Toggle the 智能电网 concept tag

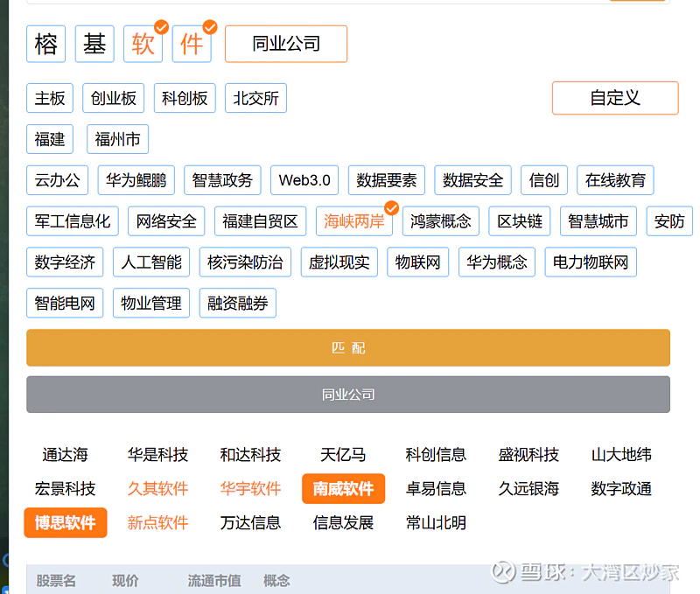click(65, 304)
